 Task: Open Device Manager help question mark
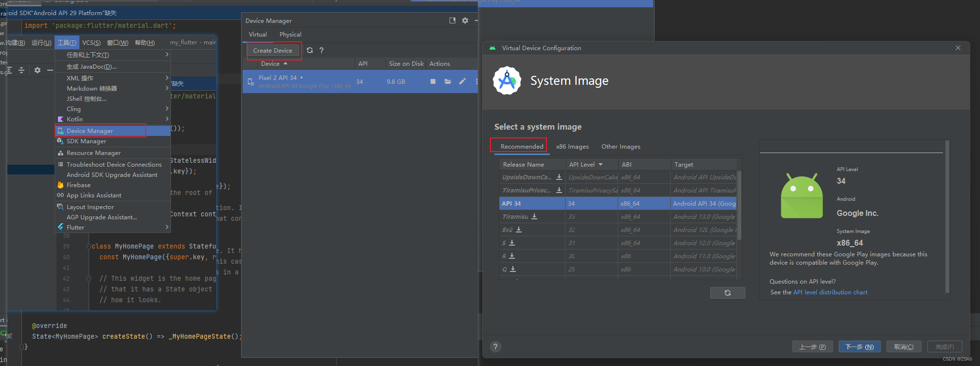coord(321,50)
